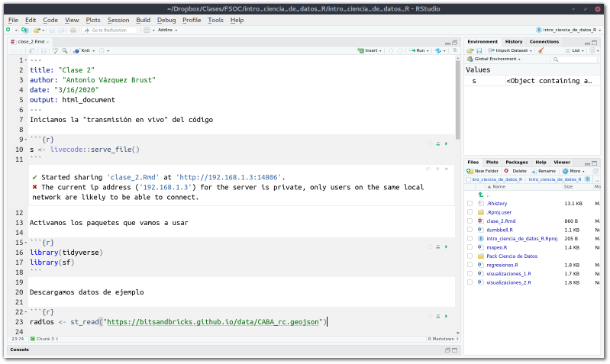Open the Addins dropdown
Viewport: 610px width, 364px height.
[167, 30]
